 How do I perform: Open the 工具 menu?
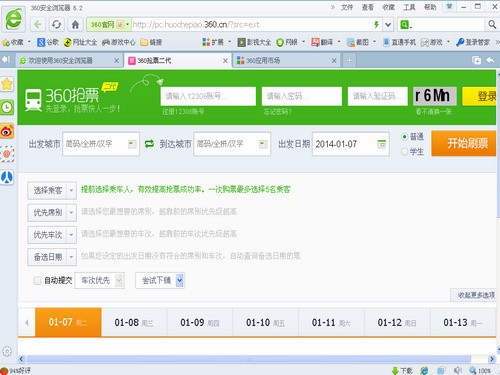coord(409,7)
